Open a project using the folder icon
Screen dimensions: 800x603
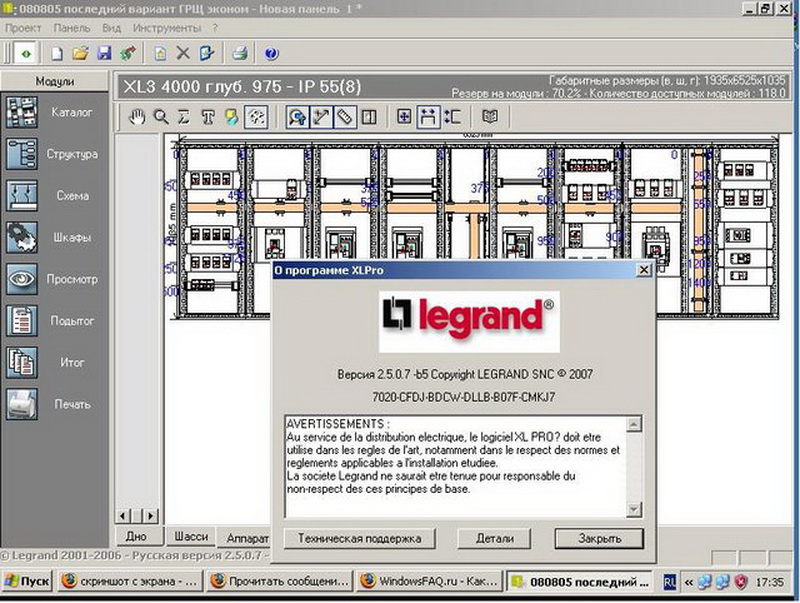(x=80, y=53)
